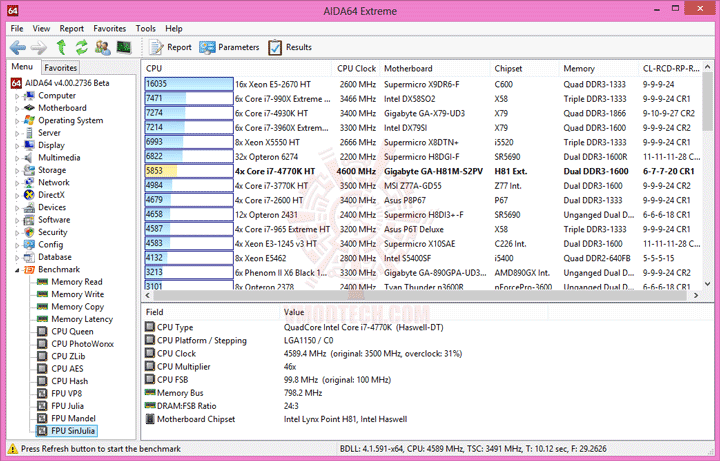Select the Storage icon in the tree
Image resolution: width=720 pixels, height=461 pixels.
(x=29, y=170)
